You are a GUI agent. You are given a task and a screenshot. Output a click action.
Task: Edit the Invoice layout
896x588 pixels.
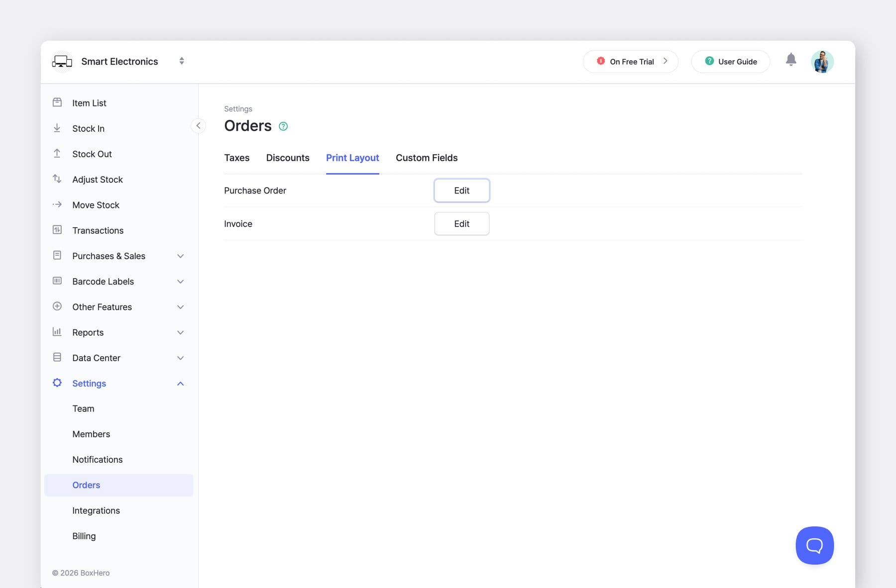coord(461,223)
